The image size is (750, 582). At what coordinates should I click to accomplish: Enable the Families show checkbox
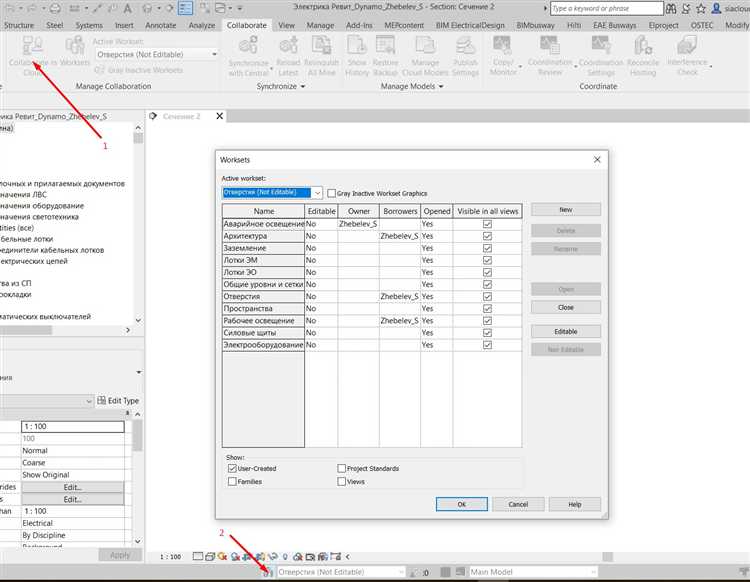click(x=232, y=481)
